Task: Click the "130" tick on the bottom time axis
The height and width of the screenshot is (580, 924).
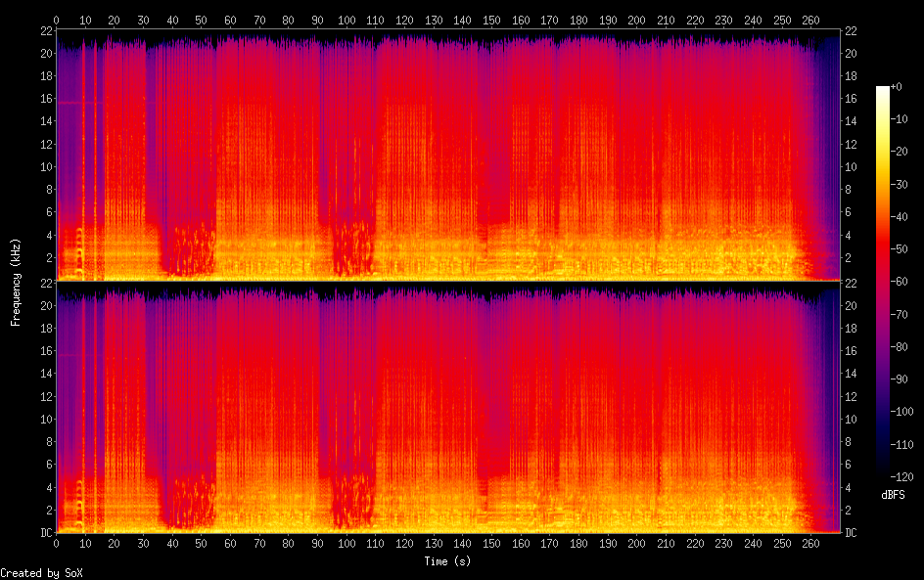Action: pyautogui.click(x=434, y=543)
